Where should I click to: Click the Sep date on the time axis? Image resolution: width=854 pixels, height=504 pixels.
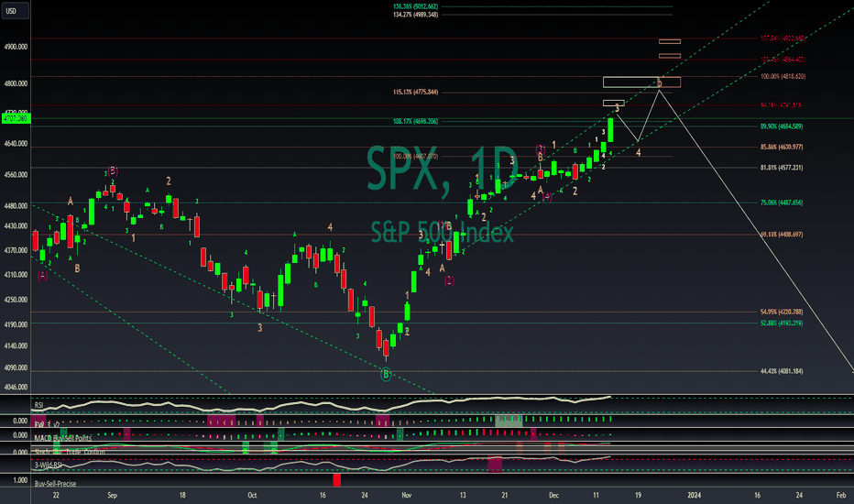click(x=112, y=496)
